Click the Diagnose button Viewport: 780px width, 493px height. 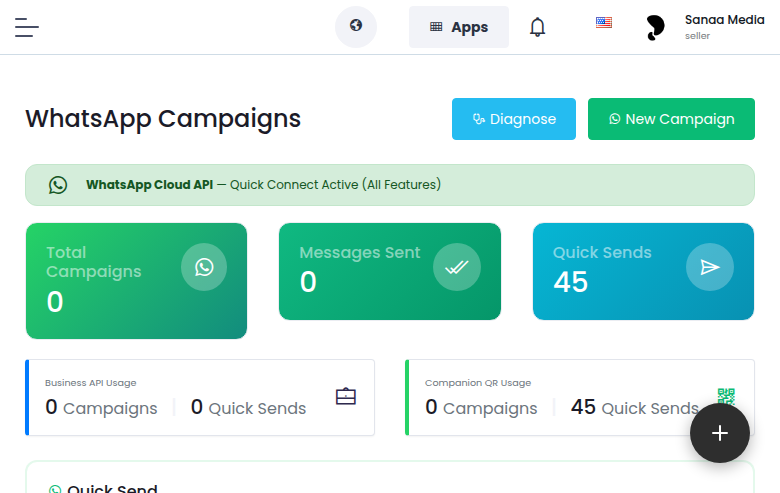(514, 119)
